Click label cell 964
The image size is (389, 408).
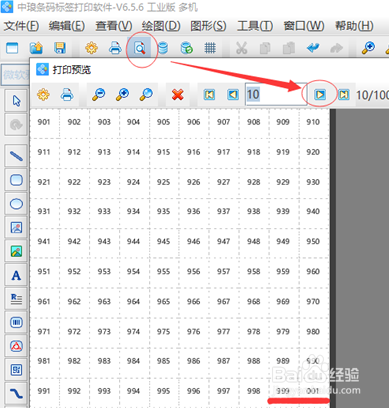(x=133, y=301)
